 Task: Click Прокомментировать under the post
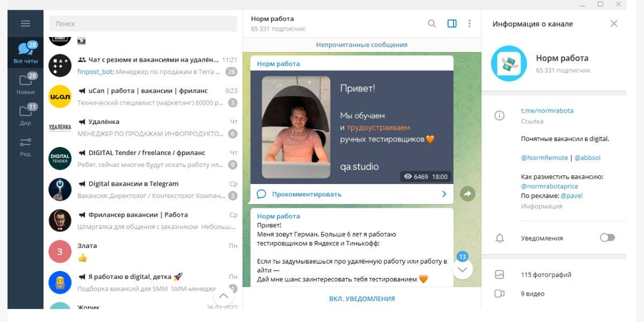tap(306, 194)
